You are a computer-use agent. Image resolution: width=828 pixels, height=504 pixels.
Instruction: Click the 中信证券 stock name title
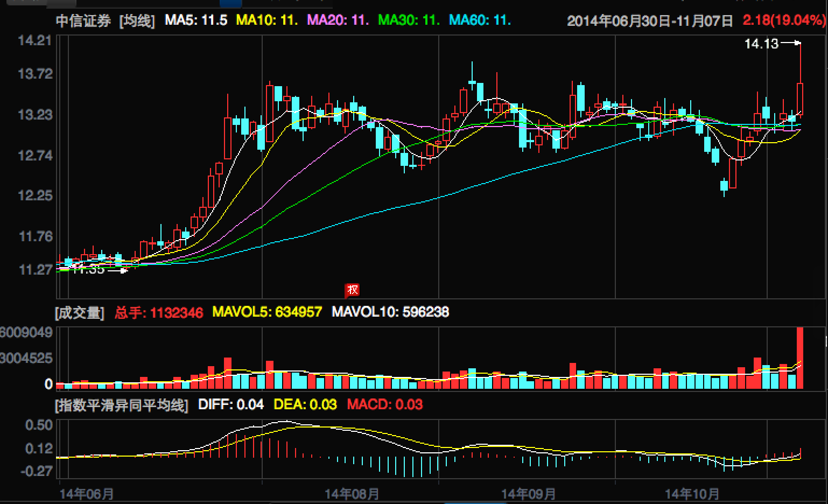coord(83,20)
